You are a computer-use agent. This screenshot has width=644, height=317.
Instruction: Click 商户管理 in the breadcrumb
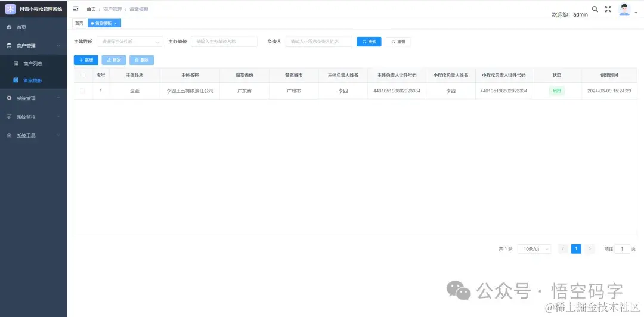(113, 9)
